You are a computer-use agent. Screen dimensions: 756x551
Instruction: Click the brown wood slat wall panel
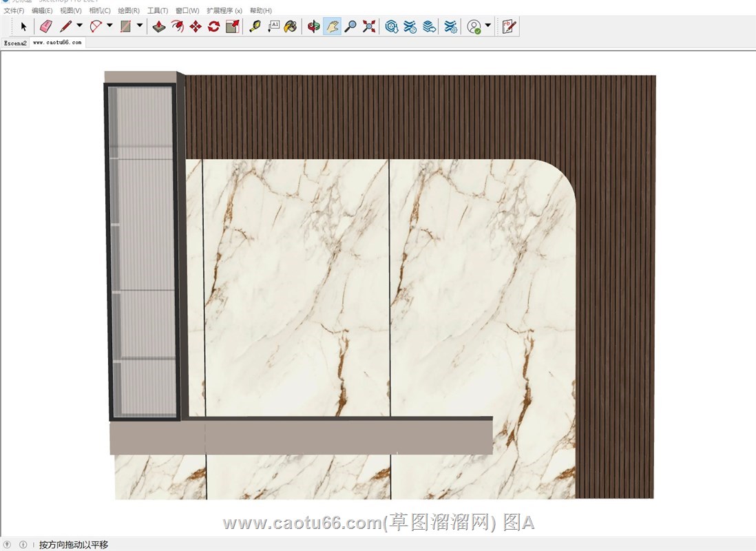[616, 287]
